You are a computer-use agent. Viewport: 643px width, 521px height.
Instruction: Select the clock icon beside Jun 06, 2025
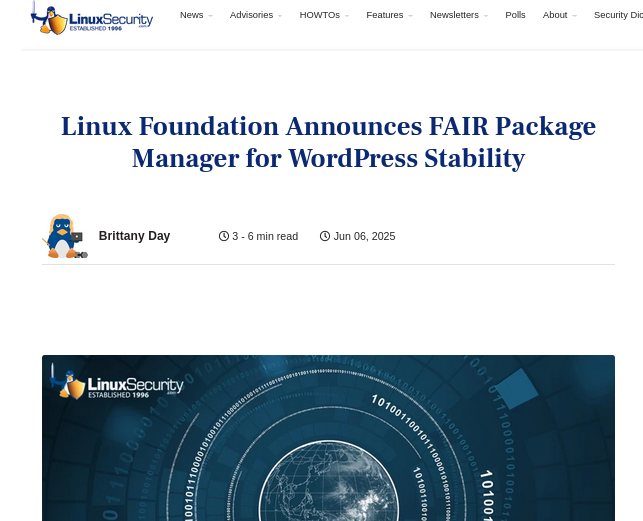click(325, 236)
